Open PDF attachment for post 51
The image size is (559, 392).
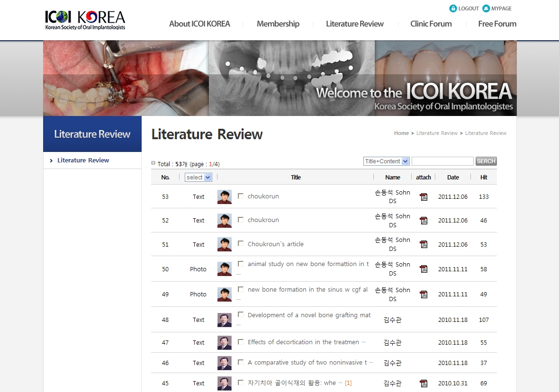click(x=424, y=244)
